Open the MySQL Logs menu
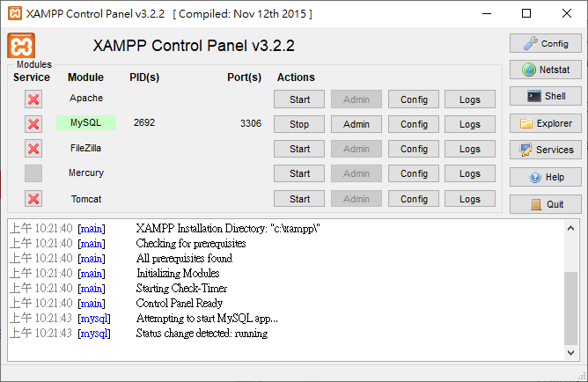 pos(470,124)
